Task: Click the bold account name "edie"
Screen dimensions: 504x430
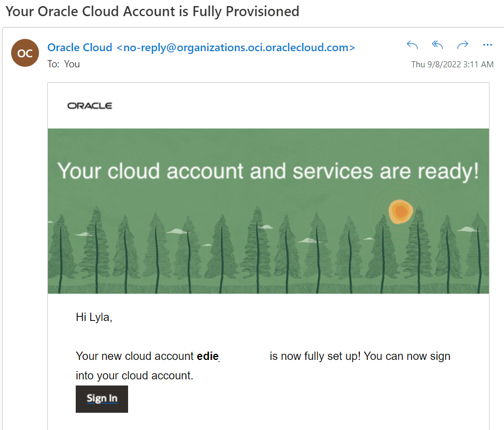Action: 208,356
